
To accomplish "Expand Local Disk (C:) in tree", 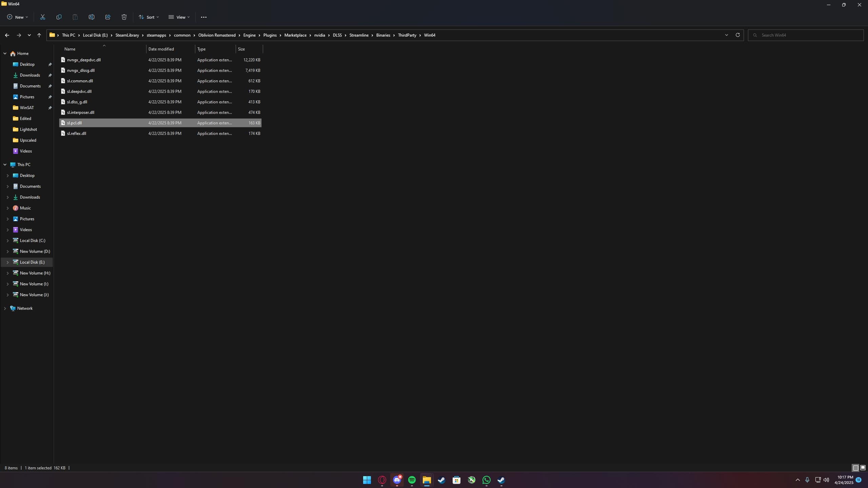I will 8,241.
